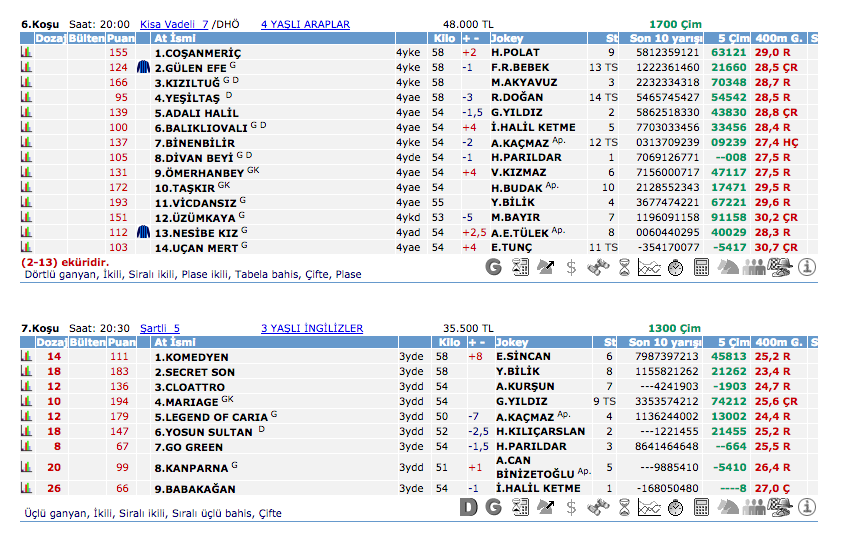The width and height of the screenshot is (843, 535).
Task: Open the '4 YAŞLI ARAPLAR' link
Action: (x=306, y=23)
